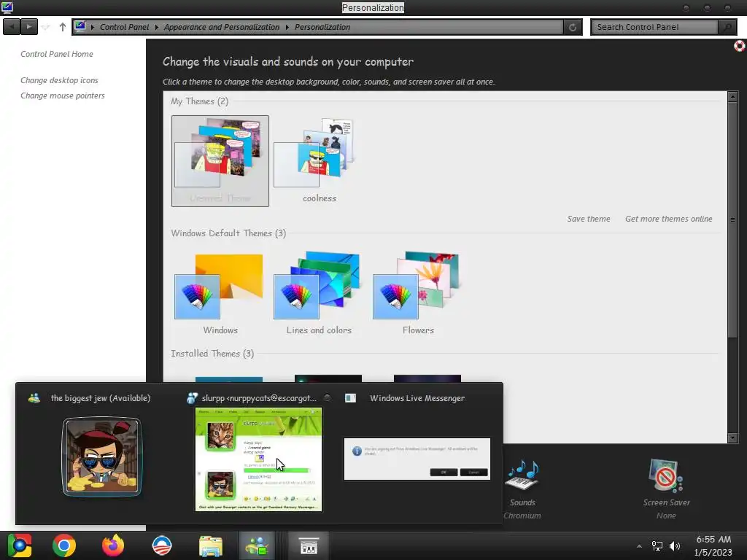Viewport: 747px width, 560px height.
Task: Open Sounds settings piano icon
Action: tap(522, 475)
